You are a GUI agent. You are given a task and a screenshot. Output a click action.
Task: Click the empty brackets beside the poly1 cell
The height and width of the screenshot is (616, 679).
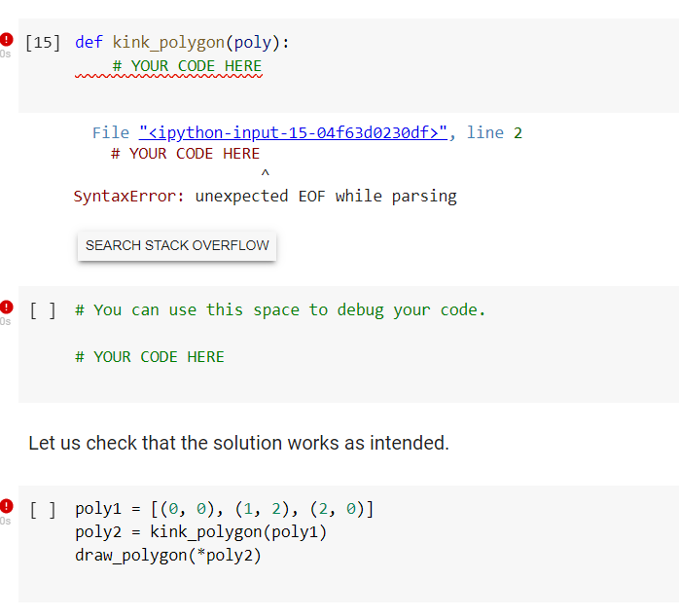pos(43,509)
